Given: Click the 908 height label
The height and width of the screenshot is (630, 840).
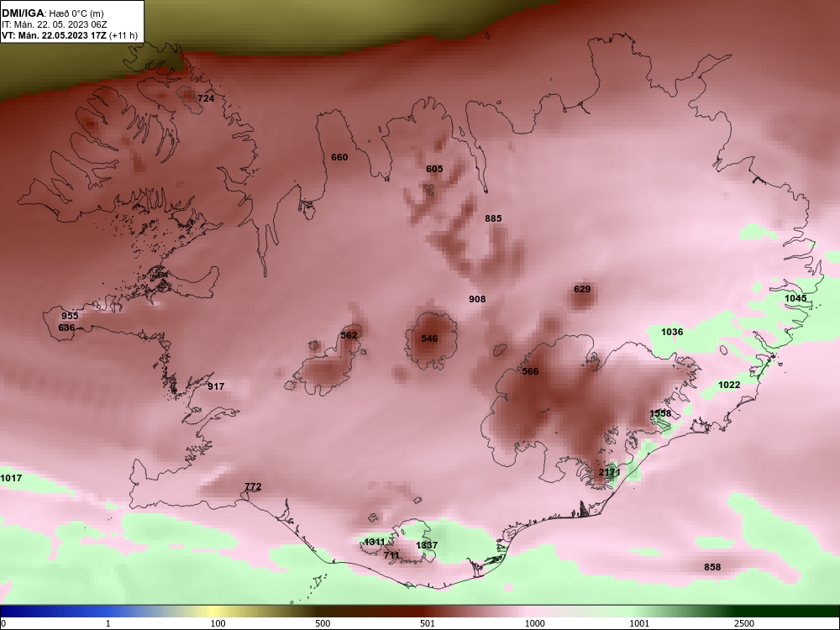Looking at the screenshot, I should [x=477, y=299].
